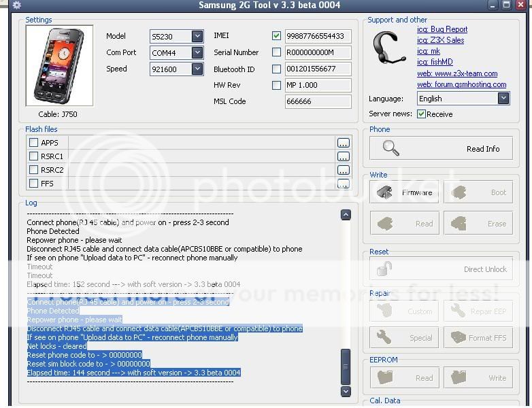This screenshot has height=408, width=532.
Task: Open the icq: Z3X Sales link
Action: 440,40
